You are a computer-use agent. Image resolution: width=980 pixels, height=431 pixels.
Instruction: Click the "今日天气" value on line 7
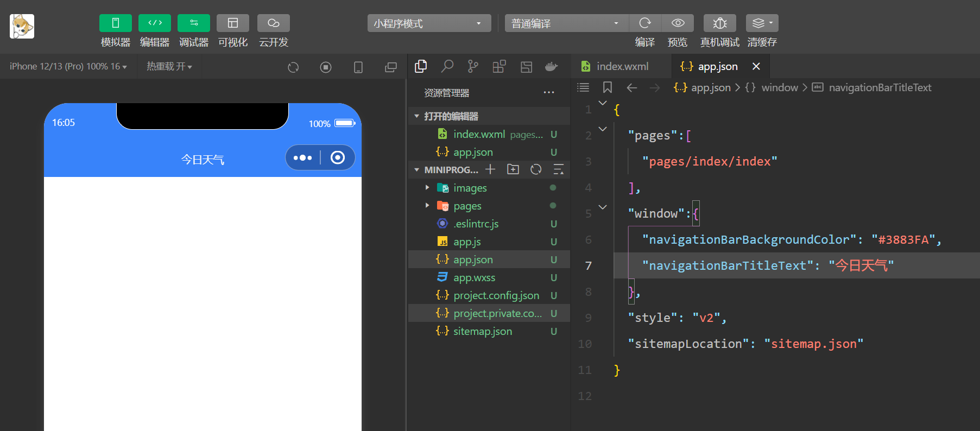click(x=861, y=265)
